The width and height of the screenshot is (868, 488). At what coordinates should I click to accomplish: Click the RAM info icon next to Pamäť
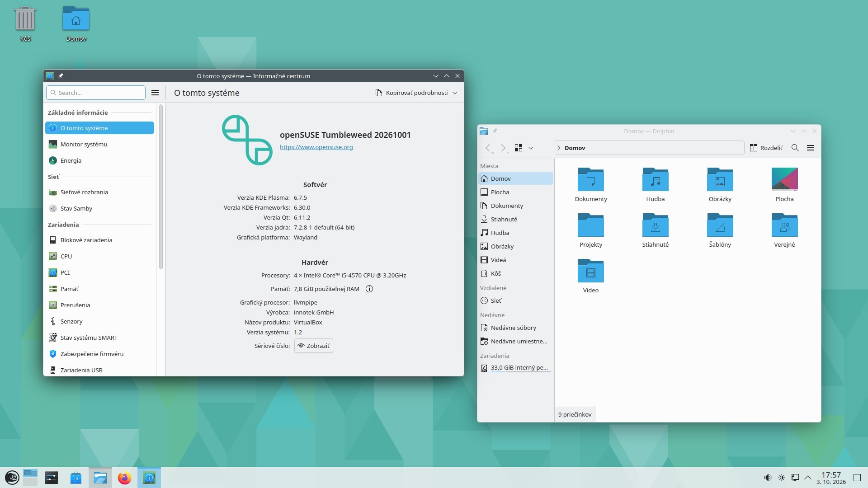pos(369,289)
